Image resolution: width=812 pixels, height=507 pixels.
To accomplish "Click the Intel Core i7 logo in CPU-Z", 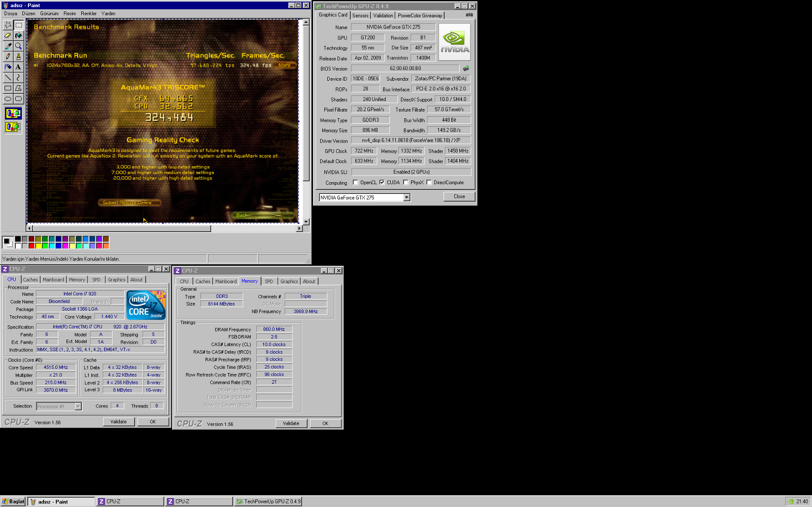I will coord(146,305).
